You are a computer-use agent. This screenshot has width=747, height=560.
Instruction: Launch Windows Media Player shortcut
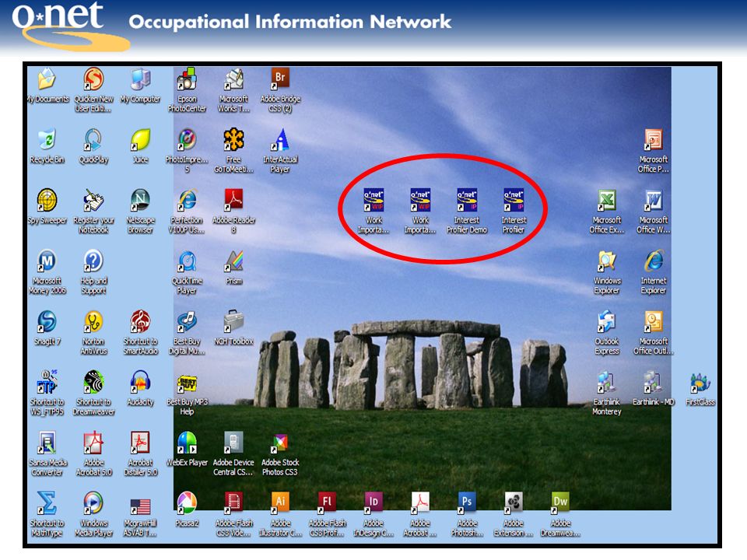tap(93, 503)
